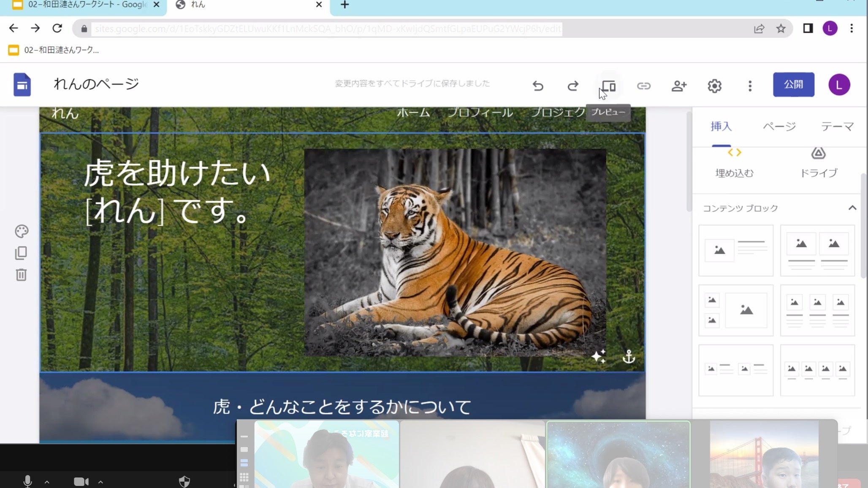The width and height of the screenshot is (868, 488).
Task: Copy published site link icon
Action: [x=643, y=86]
